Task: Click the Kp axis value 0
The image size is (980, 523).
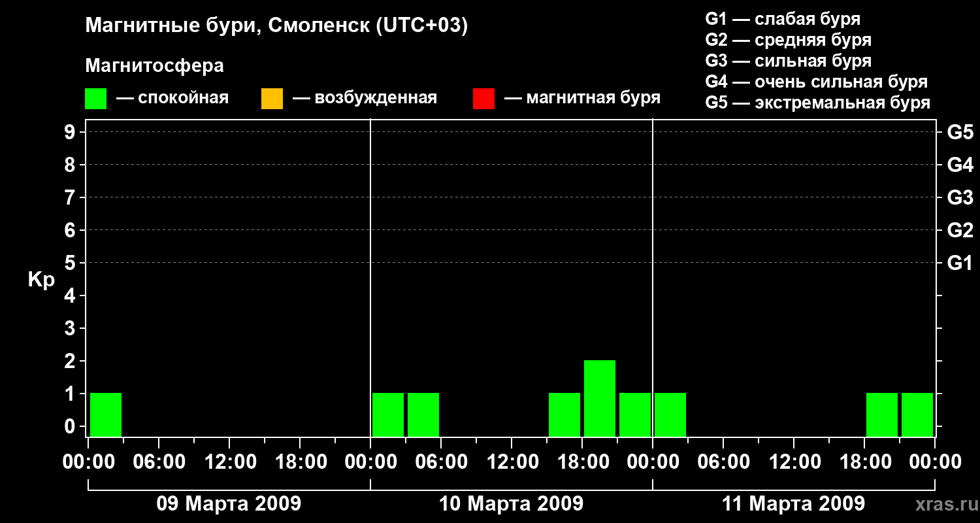Action: [x=71, y=426]
